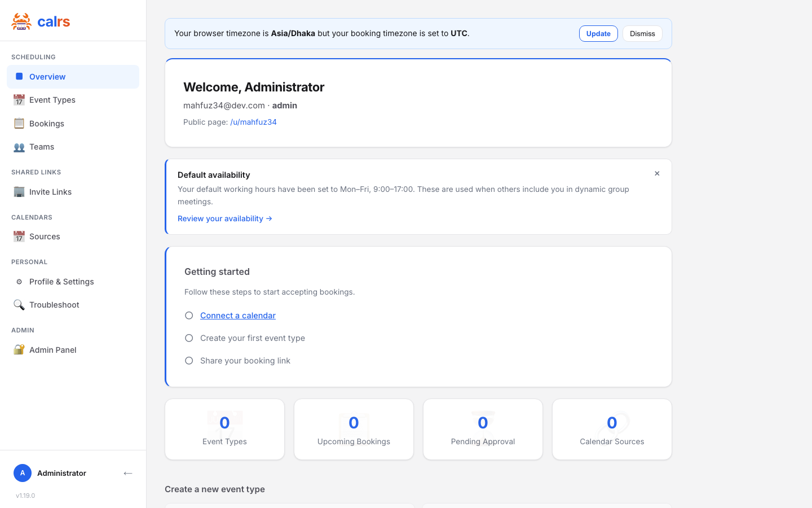Click the Admin Panel lock icon
812x508 pixels.
[19, 349]
